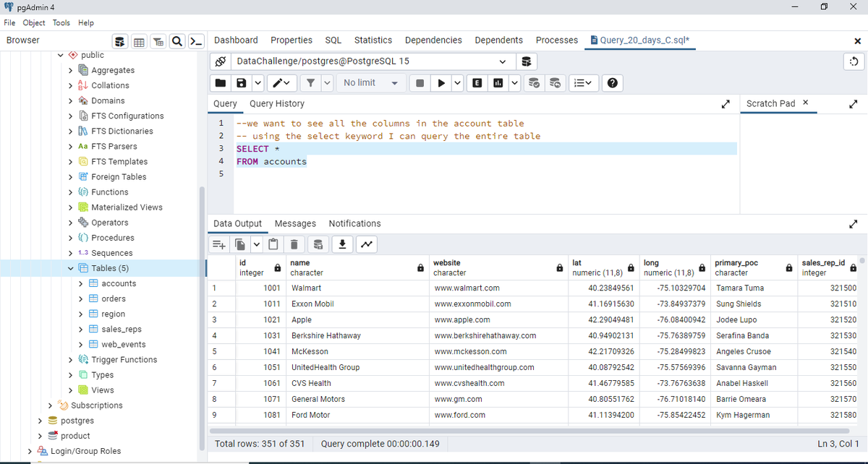Click the Walmart name cell
Screen dimensions: 868x464
coord(357,288)
